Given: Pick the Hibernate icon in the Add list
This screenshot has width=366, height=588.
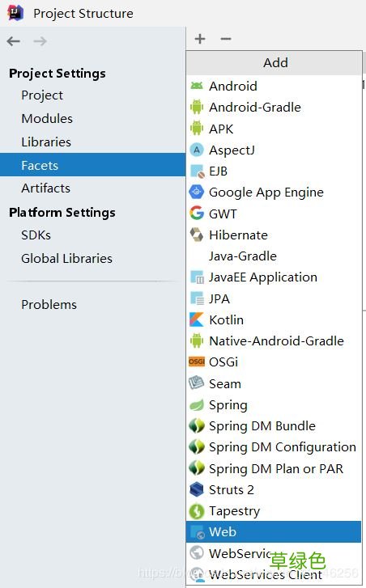Looking at the screenshot, I should [197, 235].
